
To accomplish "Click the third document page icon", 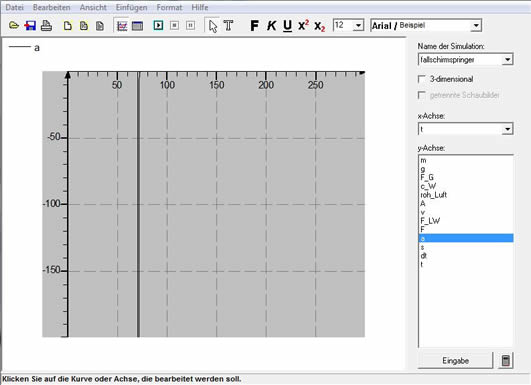I will pos(100,26).
